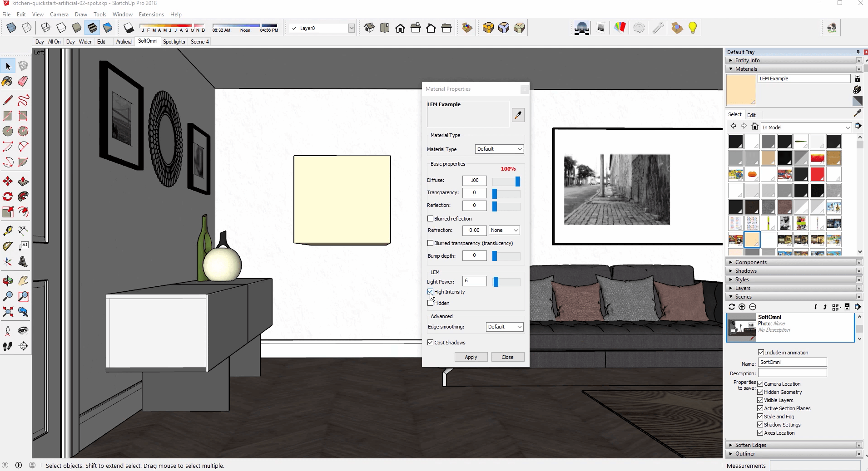
Task: Uncheck the Shadow Settings property
Action: click(x=760, y=425)
